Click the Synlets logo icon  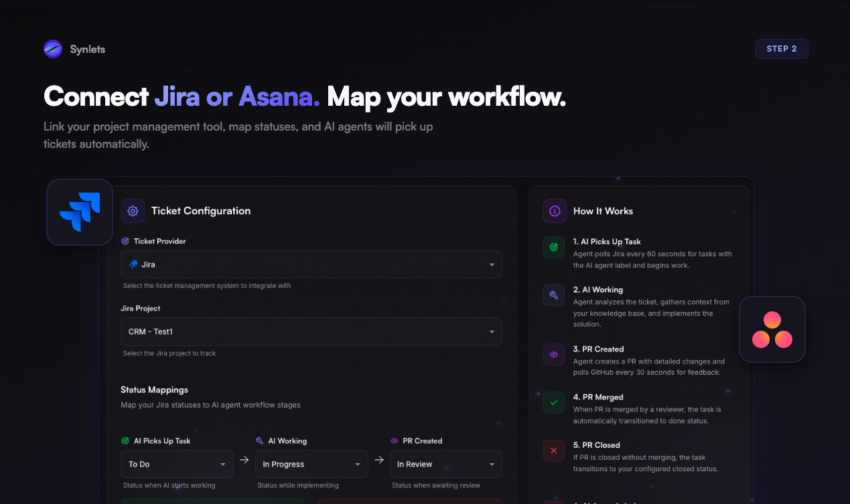click(x=53, y=49)
